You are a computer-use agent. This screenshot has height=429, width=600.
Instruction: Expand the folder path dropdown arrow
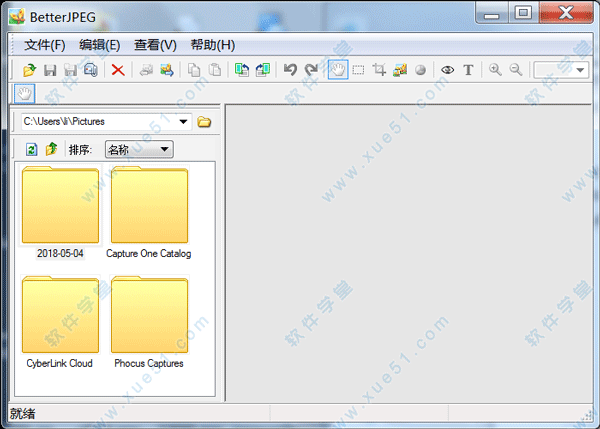tap(183, 122)
